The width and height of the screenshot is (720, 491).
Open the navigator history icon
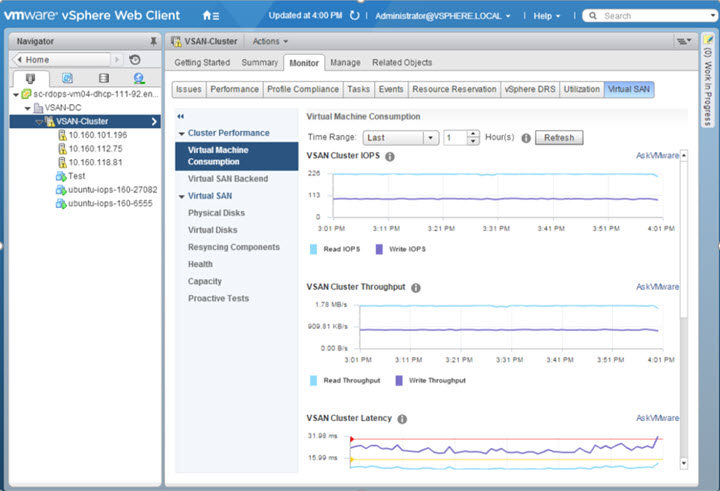click(x=135, y=60)
